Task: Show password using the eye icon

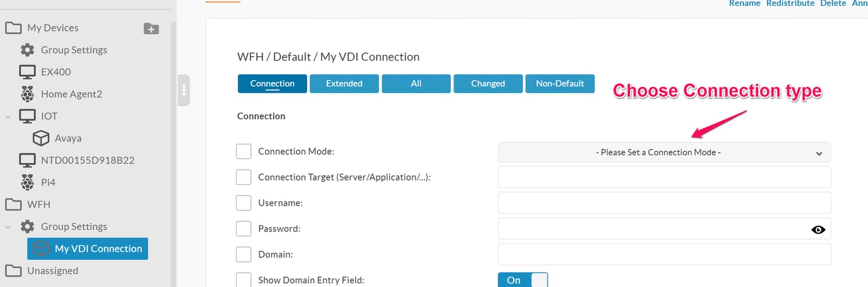Action: pos(818,230)
